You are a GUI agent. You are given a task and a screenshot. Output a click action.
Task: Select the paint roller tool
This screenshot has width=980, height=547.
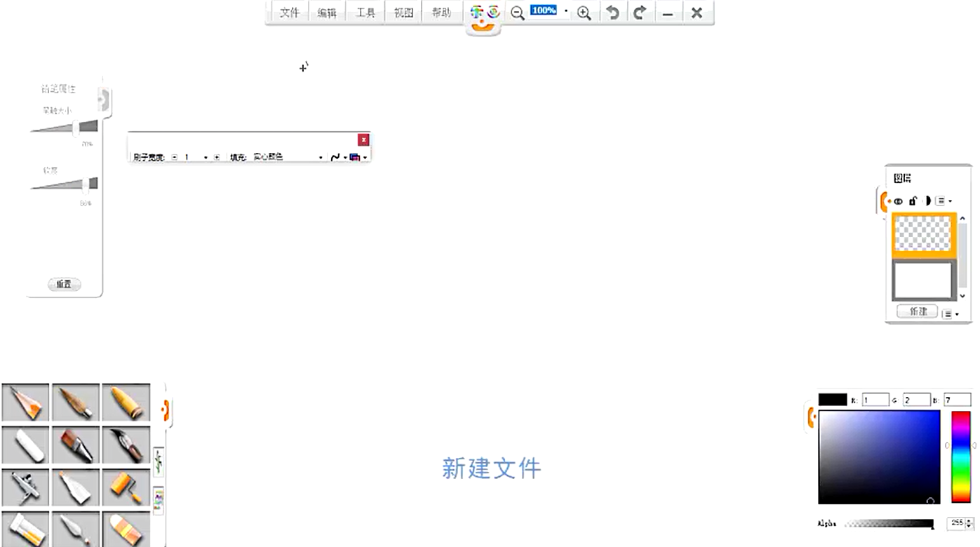pyautogui.click(x=126, y=487)
